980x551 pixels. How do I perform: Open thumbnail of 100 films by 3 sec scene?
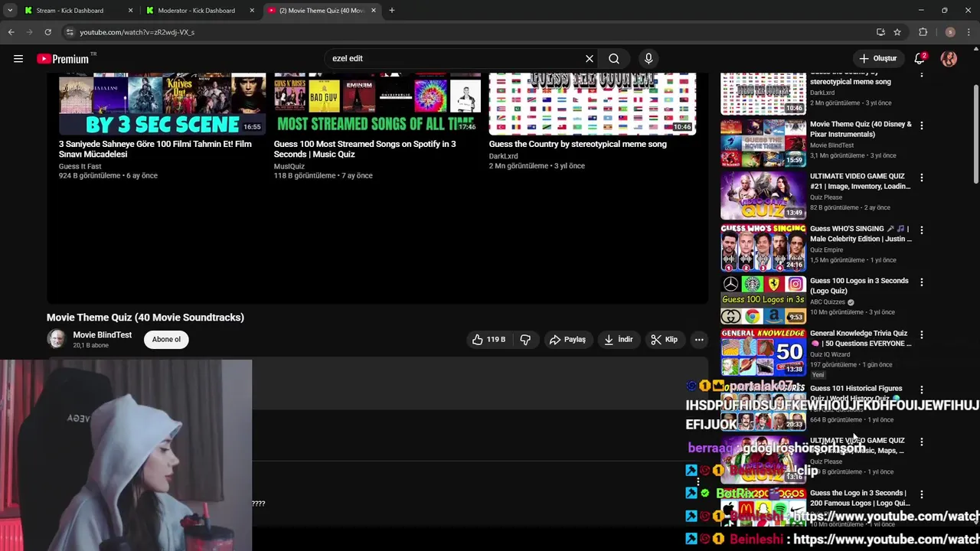coord(162,104)
